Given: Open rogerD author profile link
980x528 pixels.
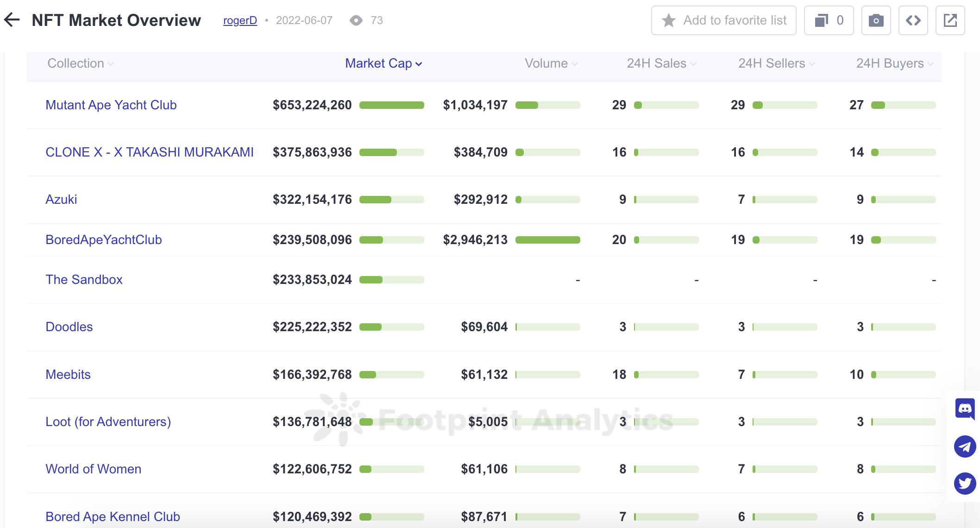Looking at the screenshot, I should 240,20.
